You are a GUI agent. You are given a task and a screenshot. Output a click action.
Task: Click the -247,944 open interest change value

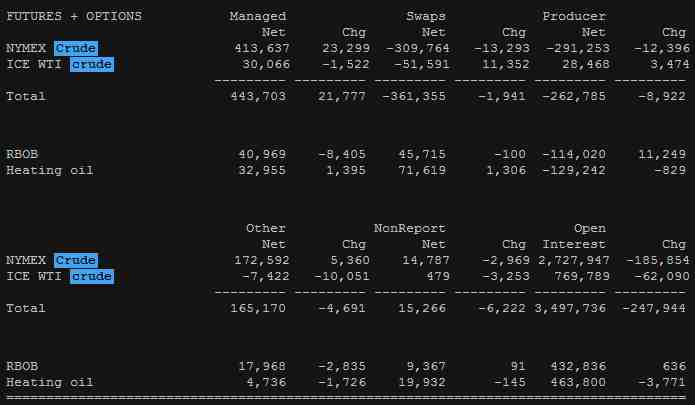(654, 308)
